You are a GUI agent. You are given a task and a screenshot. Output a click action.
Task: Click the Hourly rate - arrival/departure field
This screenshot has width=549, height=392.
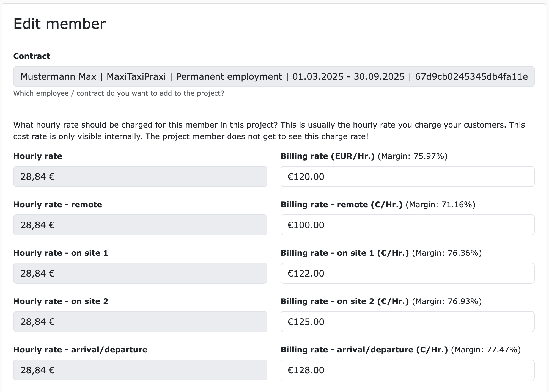140,370
